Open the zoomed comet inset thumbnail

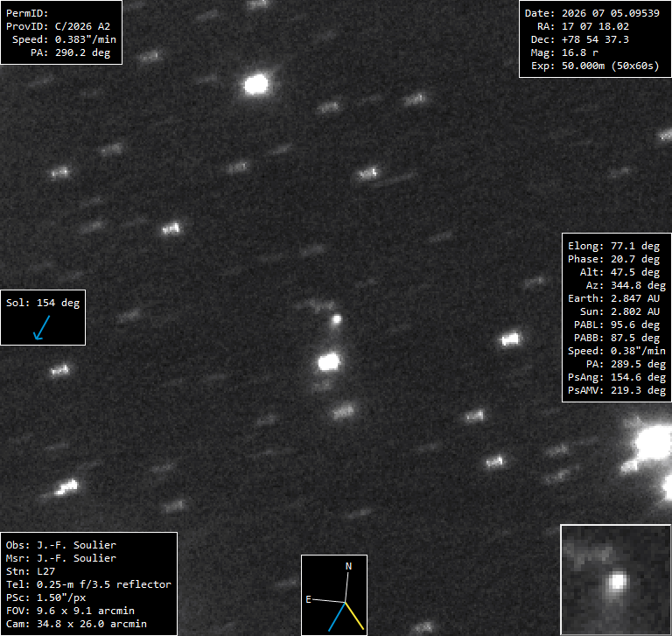coord(616,580)
